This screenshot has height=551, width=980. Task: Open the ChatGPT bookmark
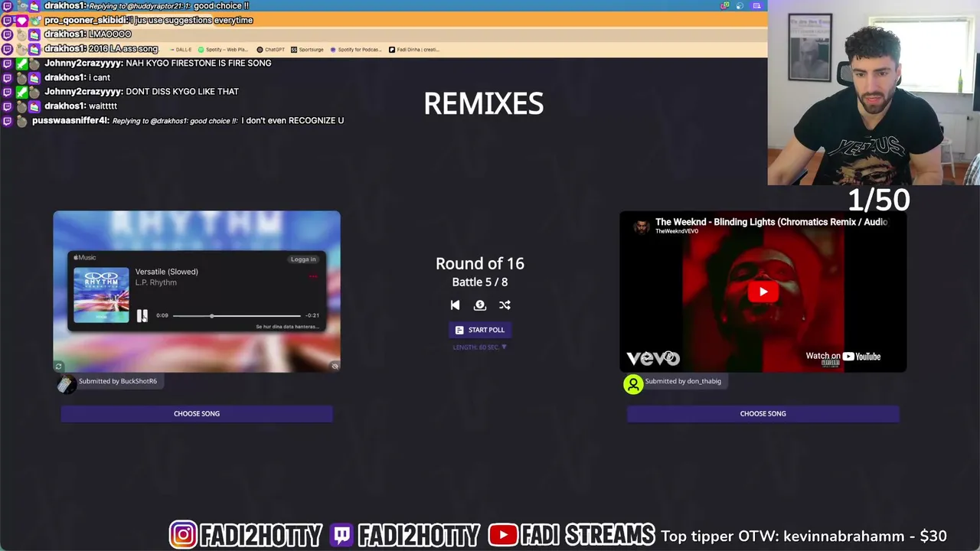pyautogui.click(x=271, y=50)
